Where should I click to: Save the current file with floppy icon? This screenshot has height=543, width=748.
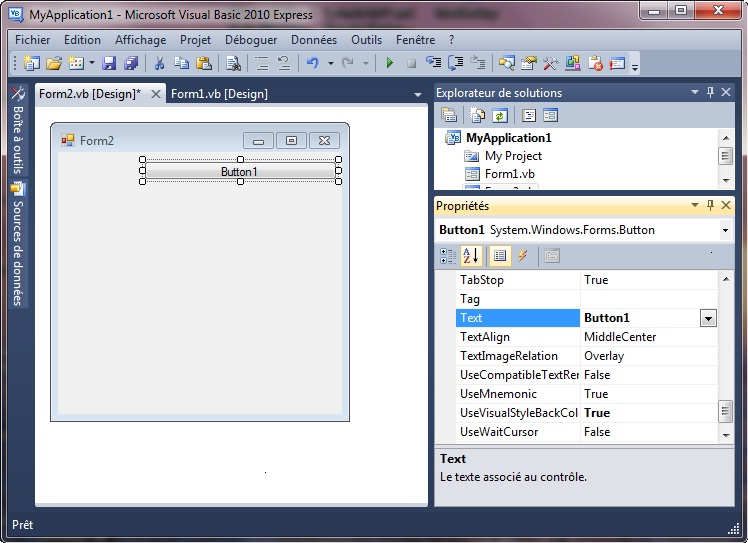[109, 63]
